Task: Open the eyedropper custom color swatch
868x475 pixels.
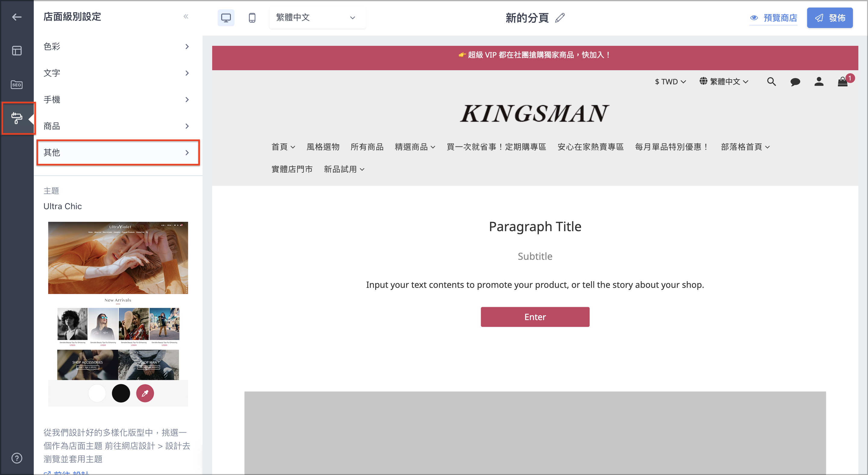Action: pyautogui.click(x=145, y=393)
